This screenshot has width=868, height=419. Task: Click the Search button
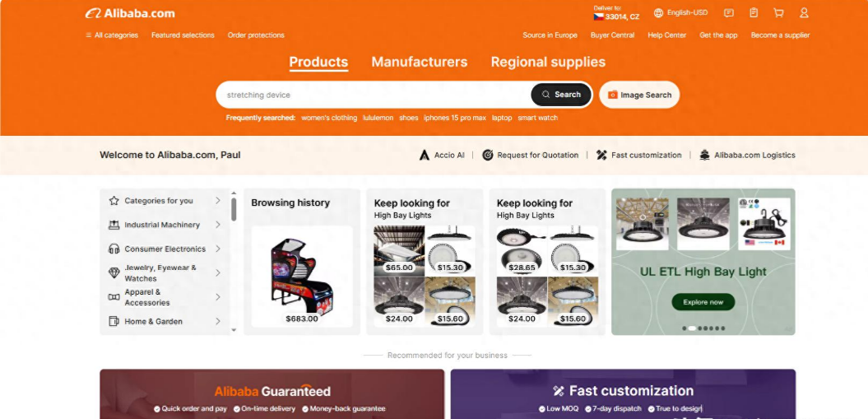click(x=561, y=95)
